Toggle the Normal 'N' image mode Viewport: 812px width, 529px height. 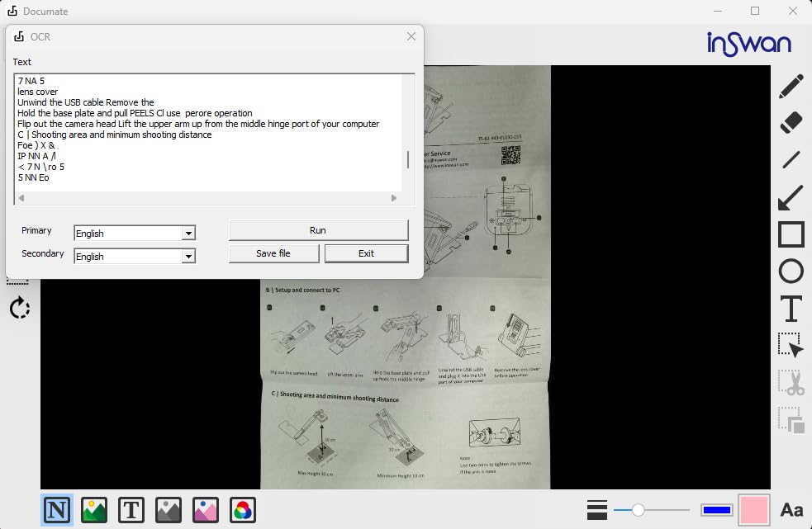(x=57, y=510)
